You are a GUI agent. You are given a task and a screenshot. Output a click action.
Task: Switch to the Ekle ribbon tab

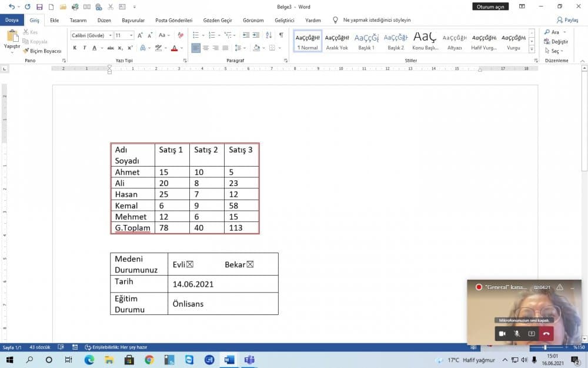pos(54,20)
